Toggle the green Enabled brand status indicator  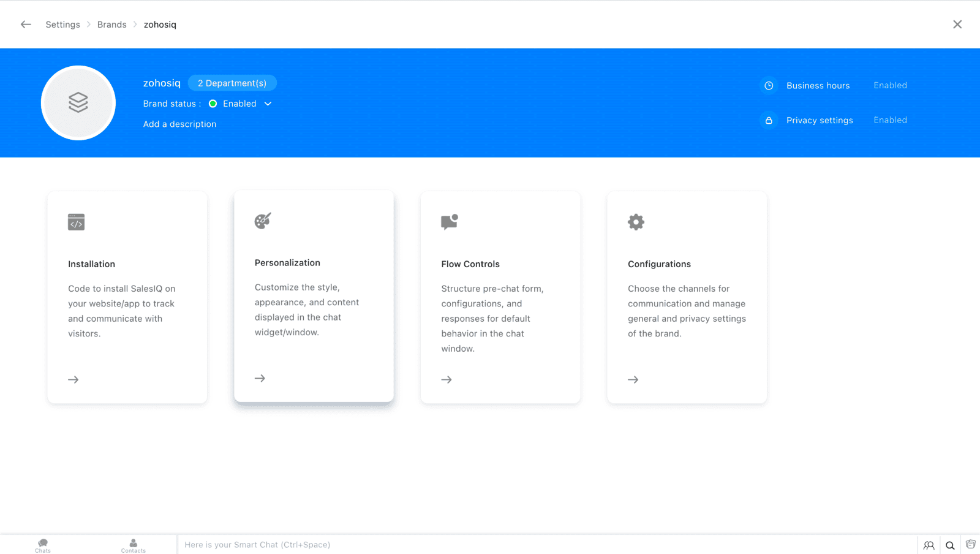213,104
